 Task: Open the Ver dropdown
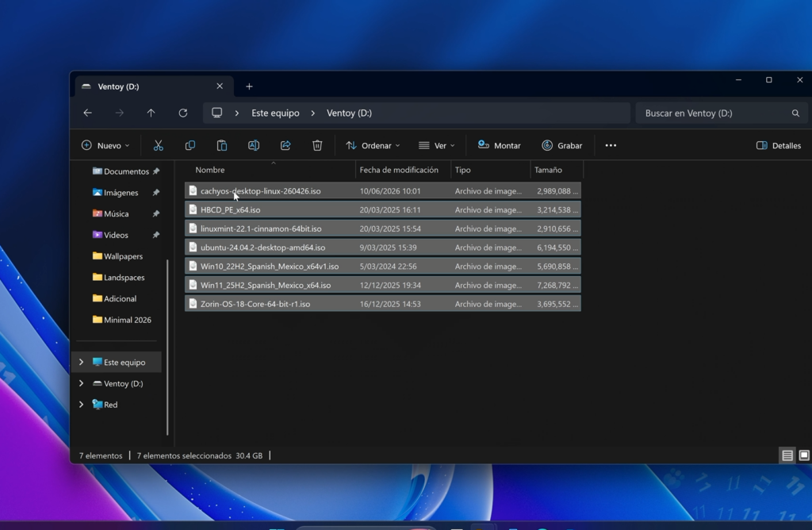tap(437, 145)
